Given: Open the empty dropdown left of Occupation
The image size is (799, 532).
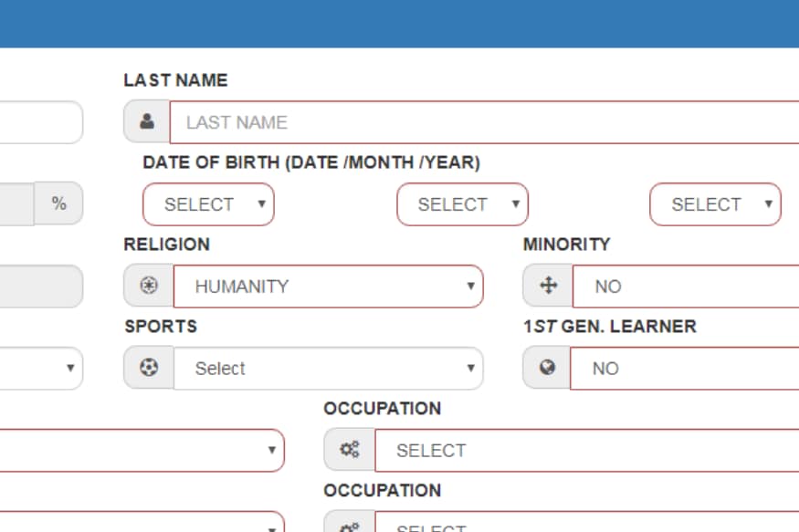Looking at the screenshot, I should coord(142,450).
